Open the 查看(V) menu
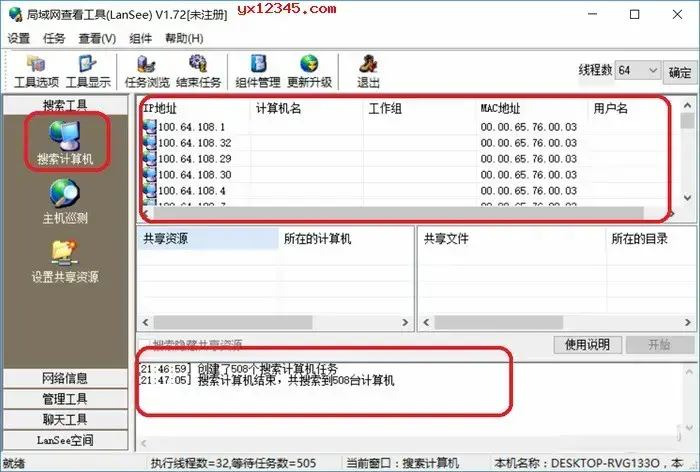 (x=97, y=38)
